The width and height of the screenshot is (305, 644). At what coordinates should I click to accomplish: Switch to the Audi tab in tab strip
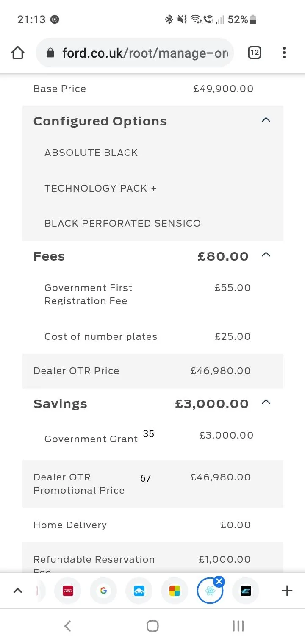coord(68,591)
